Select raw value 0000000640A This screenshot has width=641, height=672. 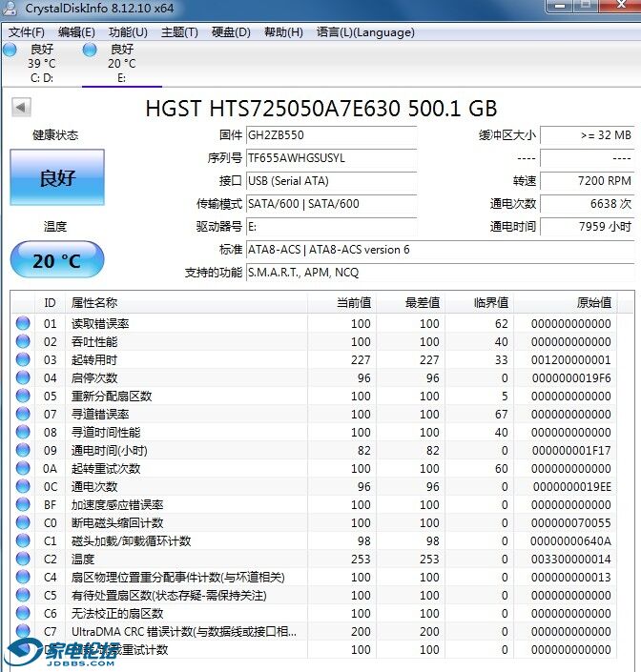coord(571,540)
